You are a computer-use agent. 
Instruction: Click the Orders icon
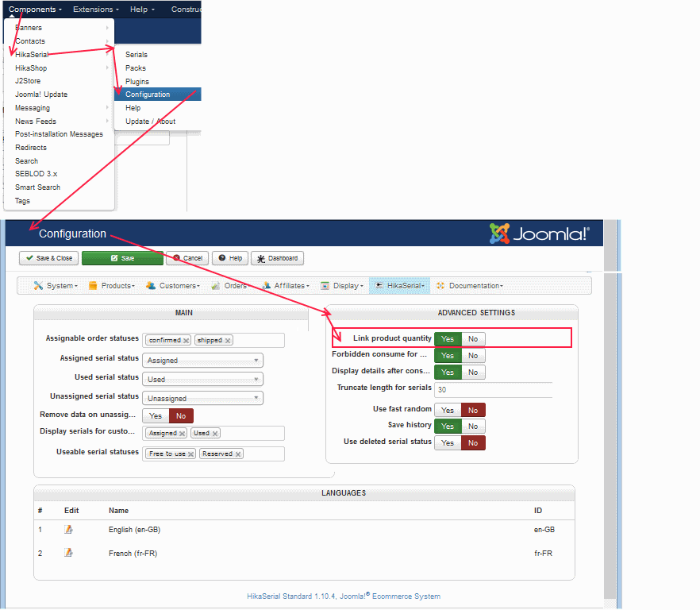click(216, 286)
